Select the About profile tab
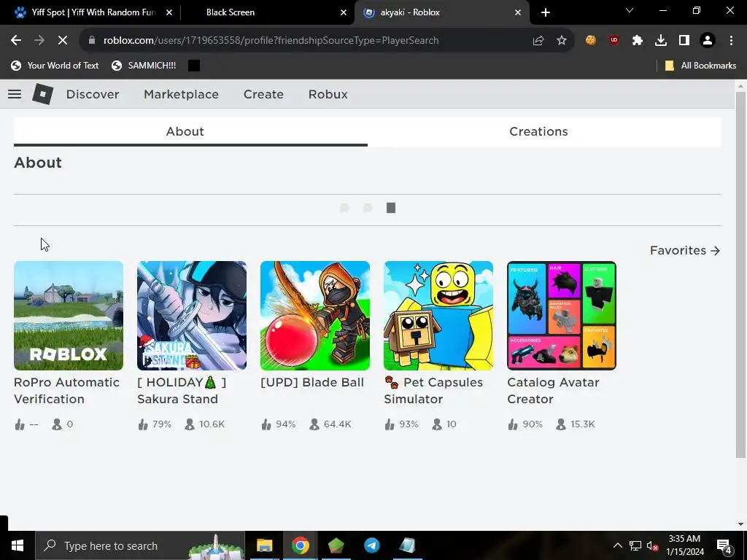 (x=190, y=131)
